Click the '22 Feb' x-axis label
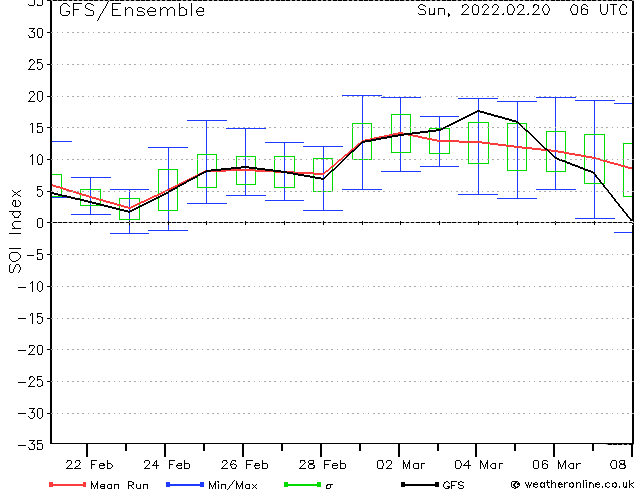The height and width of the screenshot is (490, 634). [x=89, y=465]
